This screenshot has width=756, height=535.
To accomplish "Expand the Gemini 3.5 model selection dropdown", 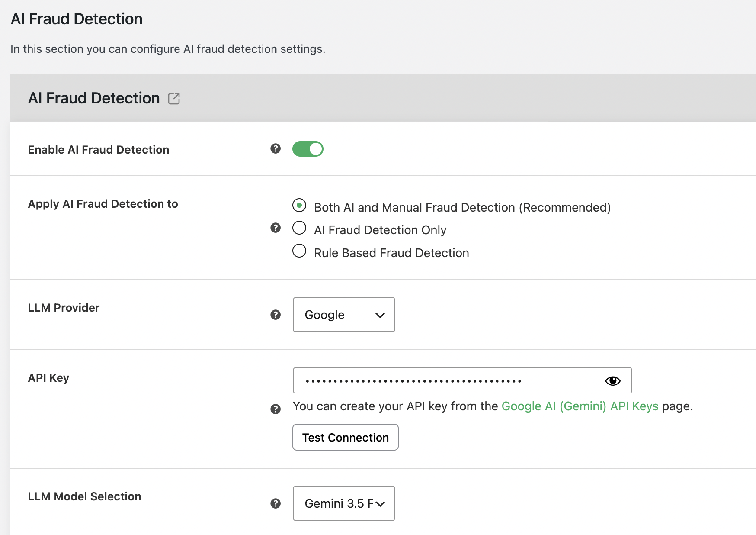I will click(344, 503).
